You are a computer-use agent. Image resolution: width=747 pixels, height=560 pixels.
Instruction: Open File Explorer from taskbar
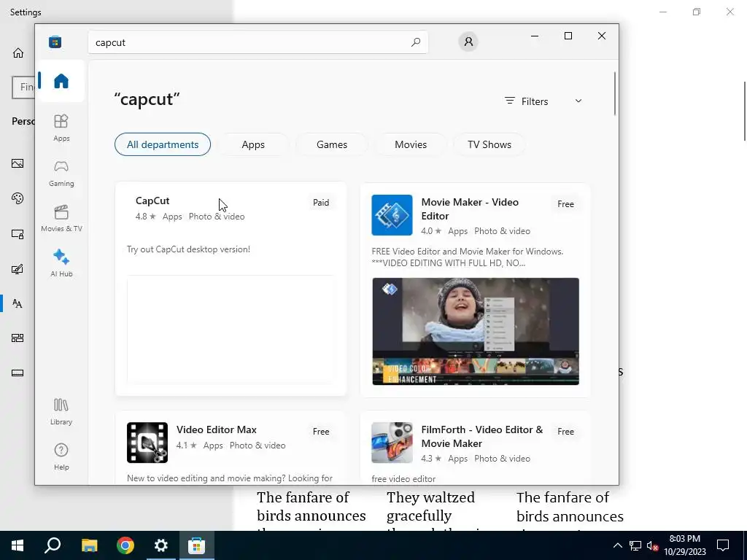click(x=89, y=545)
